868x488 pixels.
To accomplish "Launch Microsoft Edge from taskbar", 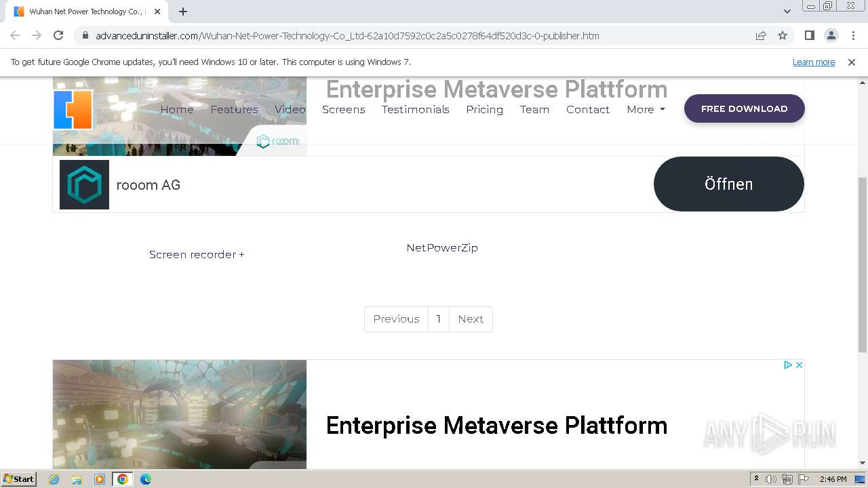I will tap(145, 479).
